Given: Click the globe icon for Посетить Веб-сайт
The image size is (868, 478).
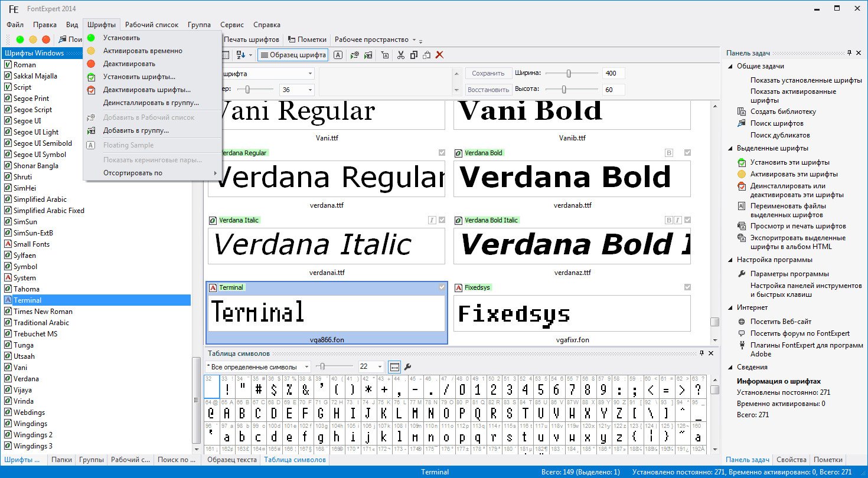Looking at the screenshot, I should 742,322.
